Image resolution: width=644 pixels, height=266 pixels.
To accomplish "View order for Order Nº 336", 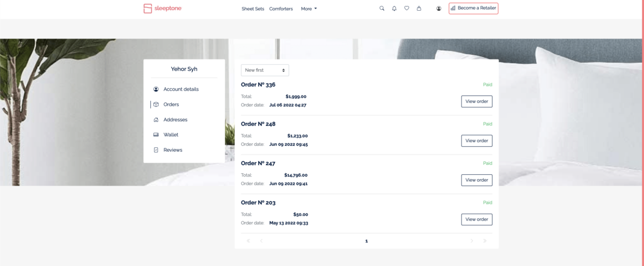I will pyautogui.click(x=477, y=101).
